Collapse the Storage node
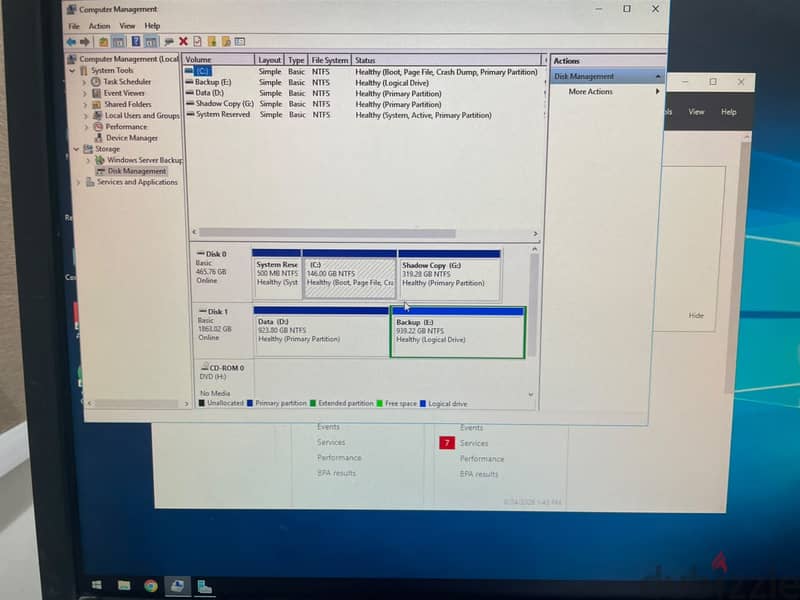The height and width of the screenshot is (600, 800). click(x=76, y=149)
